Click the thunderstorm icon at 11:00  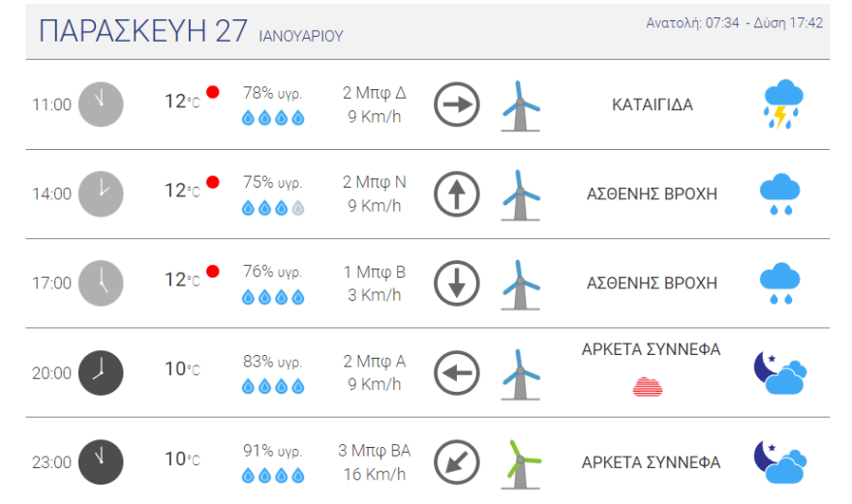(x=783, y=104)
